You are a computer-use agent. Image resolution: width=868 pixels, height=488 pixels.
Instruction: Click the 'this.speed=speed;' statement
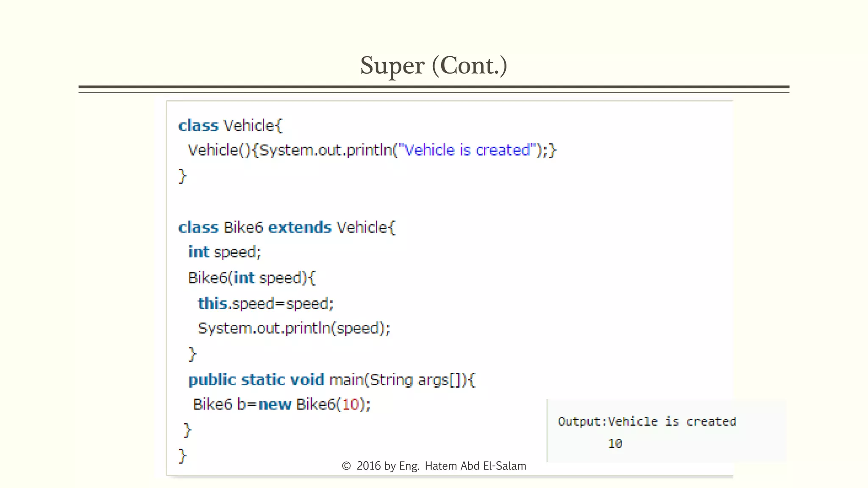(266, 304)
